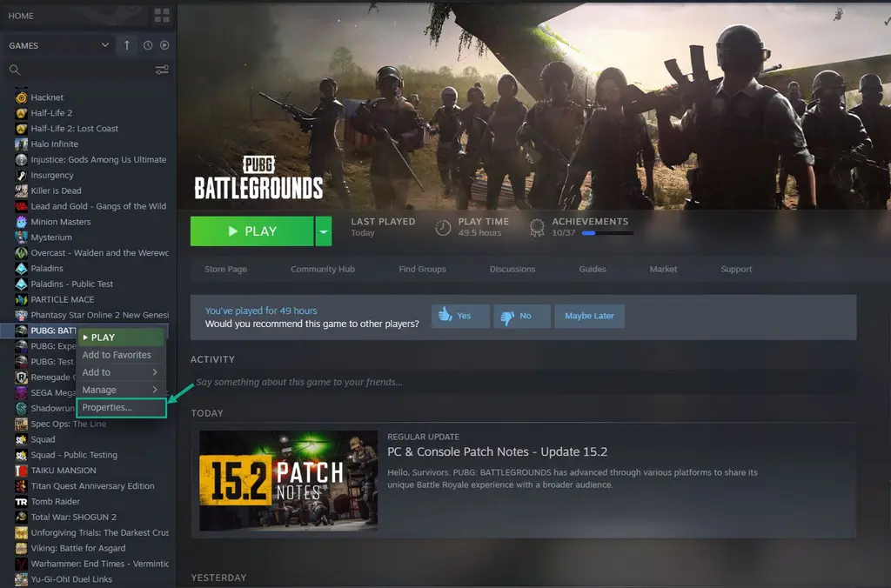Click the large green PLAY button
891x588 pixels.
pyautogui.click(x=251, y=231)
